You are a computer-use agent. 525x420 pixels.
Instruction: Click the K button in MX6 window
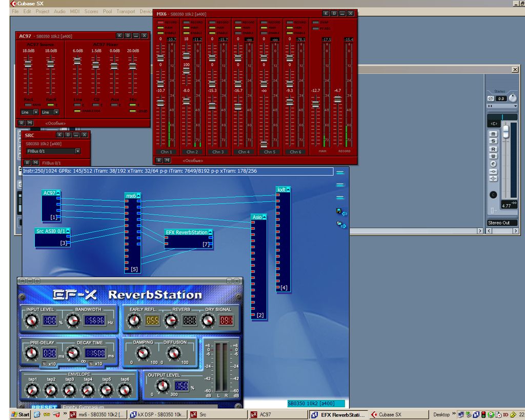[x=326, y=13]
